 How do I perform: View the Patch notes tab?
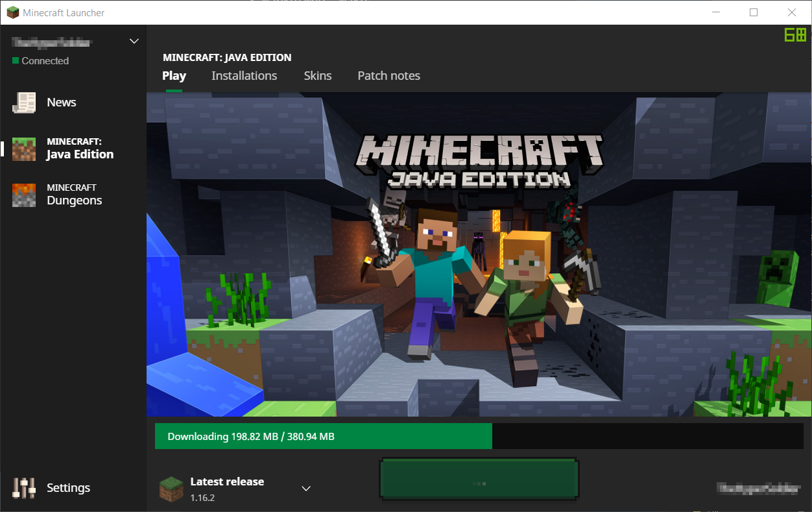(388, 76)
